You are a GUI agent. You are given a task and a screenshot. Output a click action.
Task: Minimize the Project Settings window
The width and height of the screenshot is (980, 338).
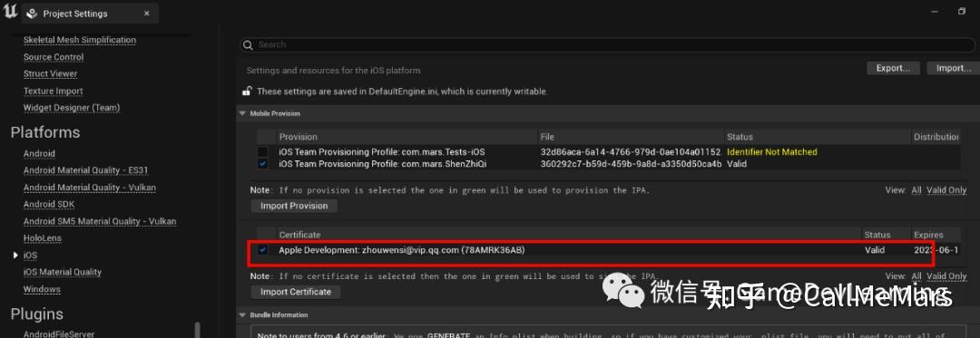tap(935, 12)
